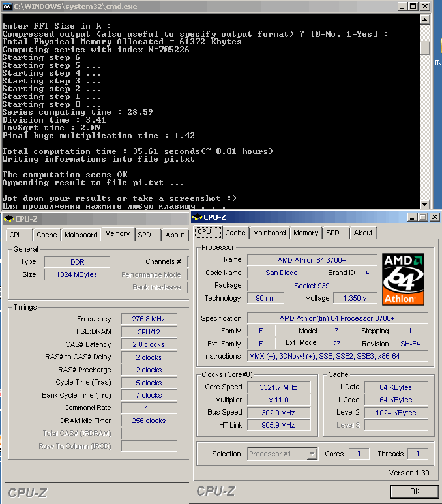Open About tab in front CPU-Z window

pyautogui.click(x=363, y=233)
